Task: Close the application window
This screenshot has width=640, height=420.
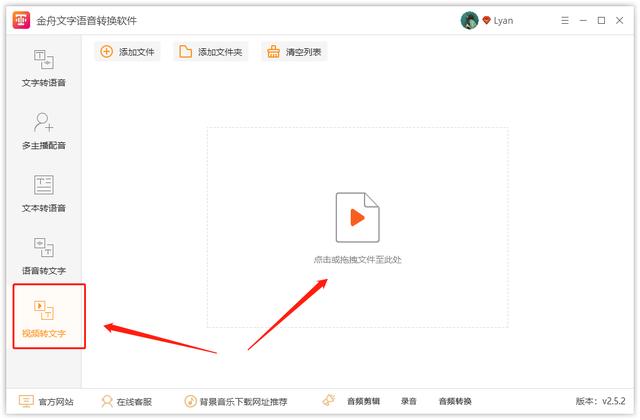Action: [x=620, y=20]
